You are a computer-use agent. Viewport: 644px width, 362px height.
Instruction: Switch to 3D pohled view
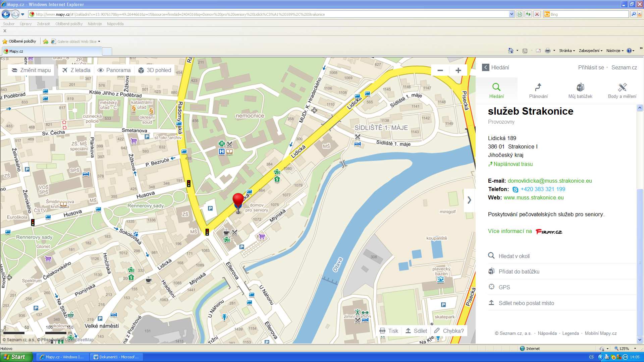[x=155, y=70]
